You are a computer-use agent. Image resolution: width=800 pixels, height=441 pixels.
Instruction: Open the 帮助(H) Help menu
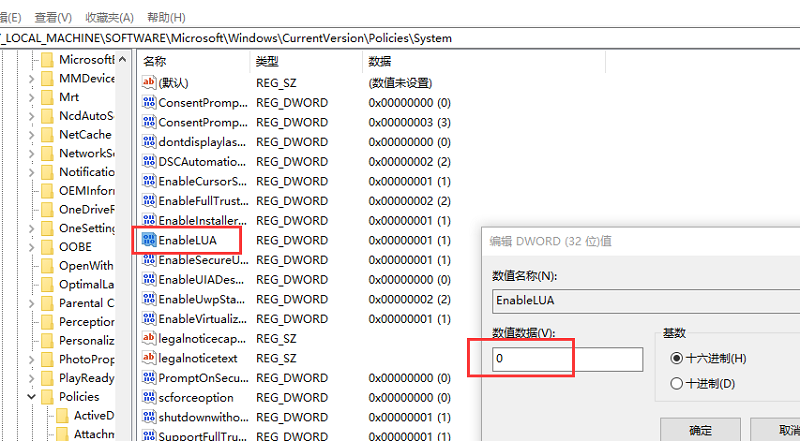[166, 17]
